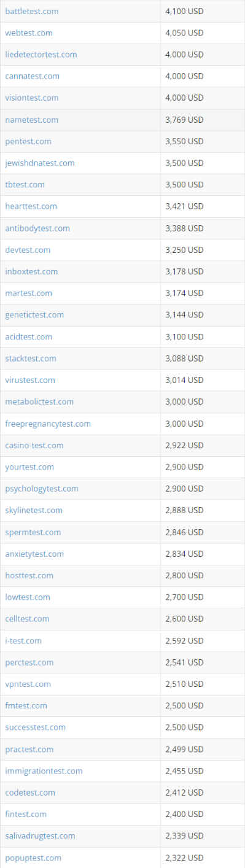Open salivadrugtest.com link
The width and height of the screenshot is (245, 868).
[x=40, y=835]
